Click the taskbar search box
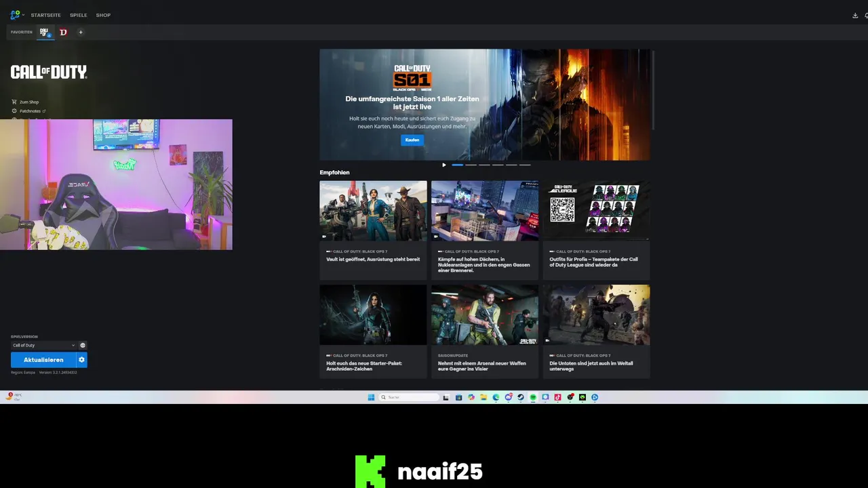This screenshot has width=868, height=488. point(409,397)
